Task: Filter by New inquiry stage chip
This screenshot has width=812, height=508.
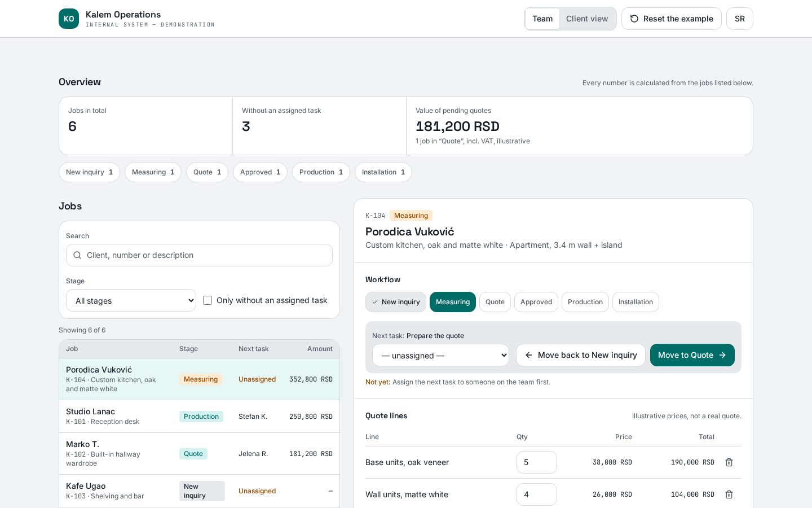Action: point(89,172)
